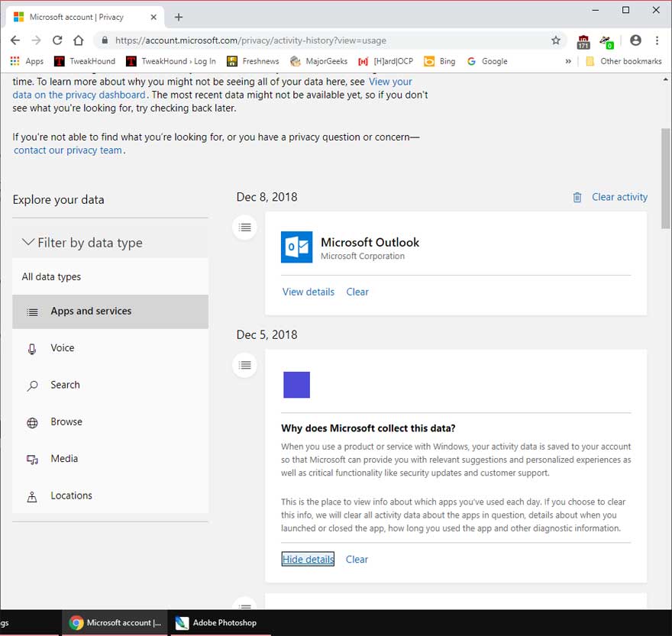
Task: Clear the Microsoft Outlook activity entry
Action: pyautogui.click(x=357, y=292)
